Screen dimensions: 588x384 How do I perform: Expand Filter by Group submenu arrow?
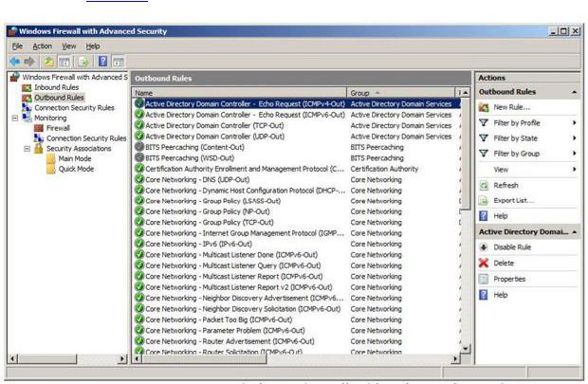574,154
